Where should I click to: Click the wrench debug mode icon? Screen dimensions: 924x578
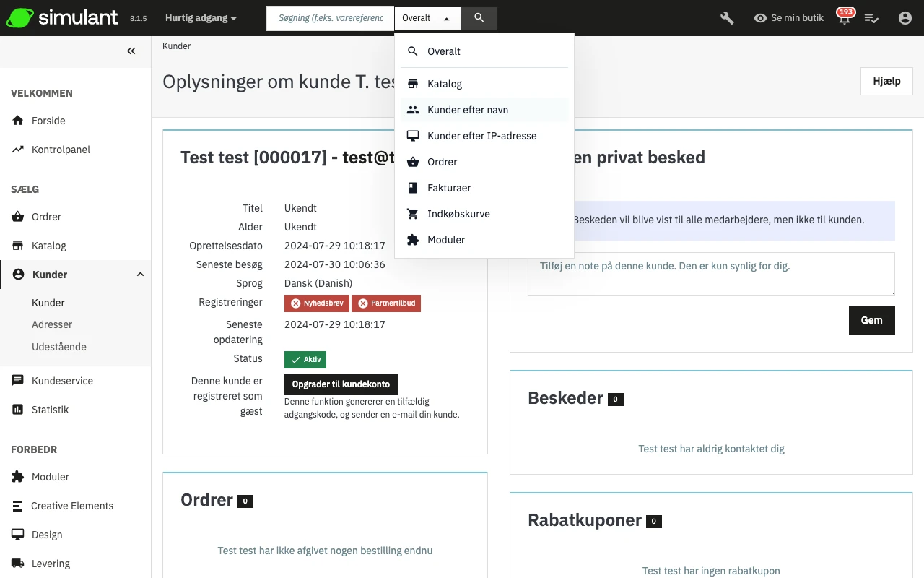tap(727, 18)
